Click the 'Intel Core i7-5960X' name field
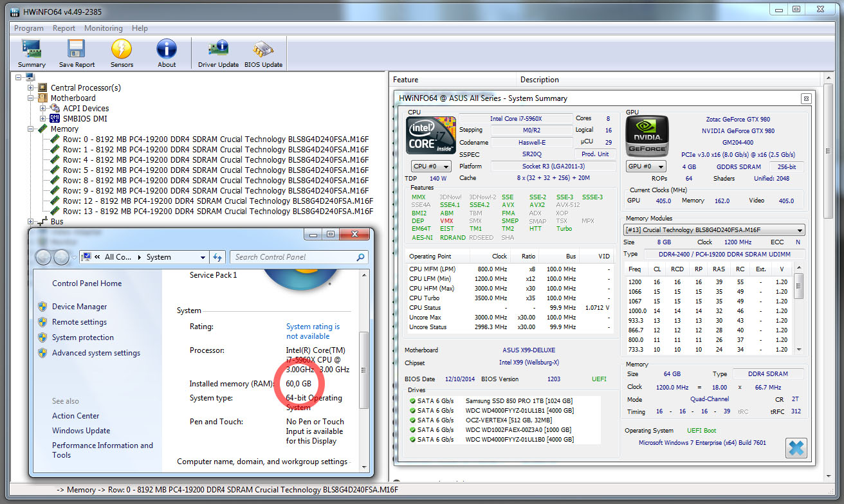Viewport: 844px width, 504px height. tap(515, 119)
